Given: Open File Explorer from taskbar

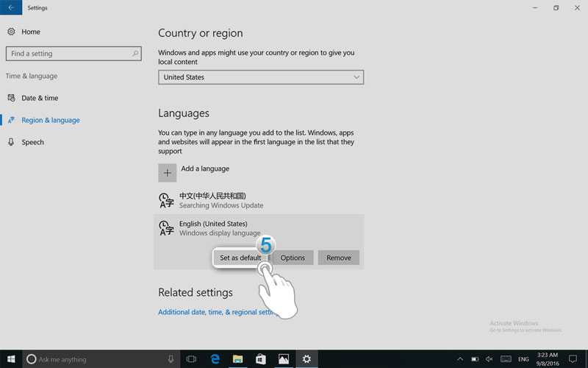Looking at the screenshot, I should [237, 359].
